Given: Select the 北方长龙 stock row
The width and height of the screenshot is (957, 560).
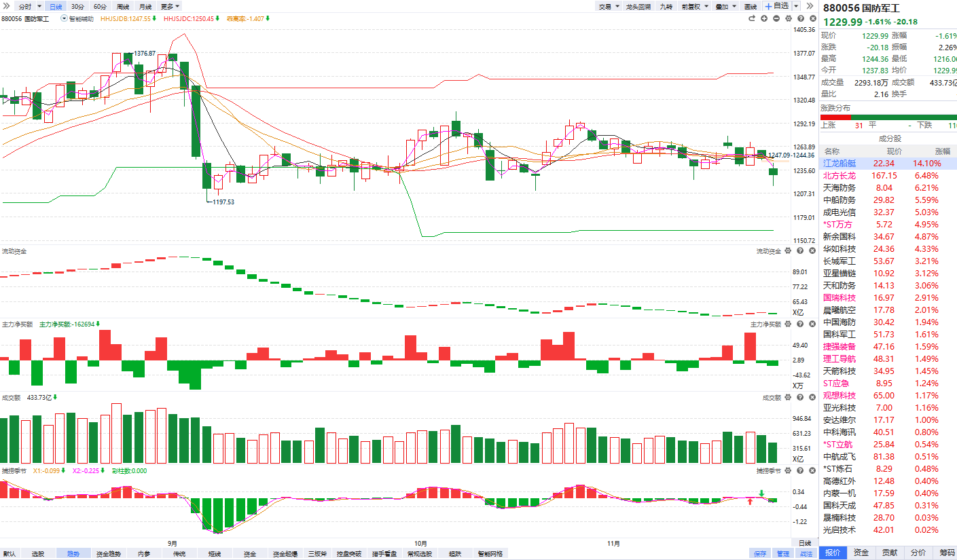Looking at the screenshot, I should coord(888,176).
